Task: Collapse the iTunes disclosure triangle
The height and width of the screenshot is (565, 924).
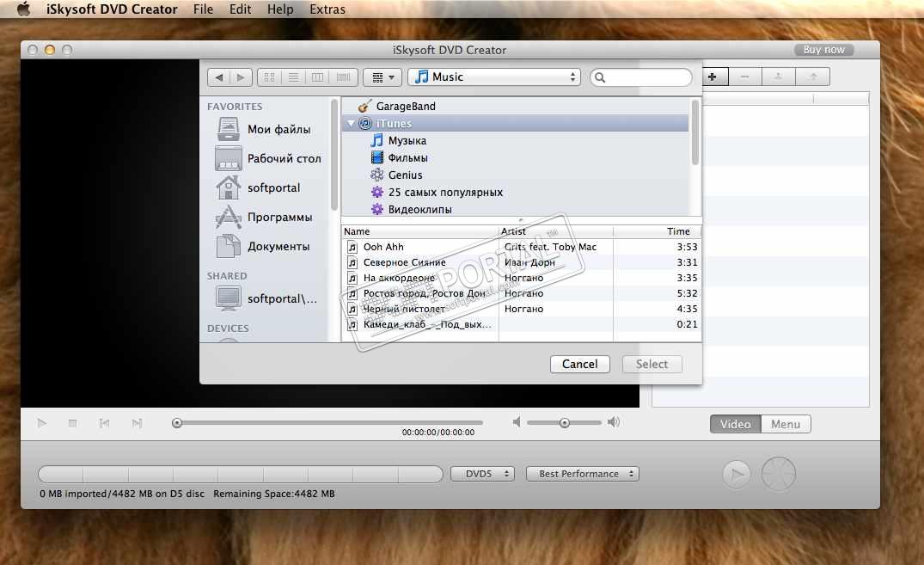Action: tap(351, 123)
